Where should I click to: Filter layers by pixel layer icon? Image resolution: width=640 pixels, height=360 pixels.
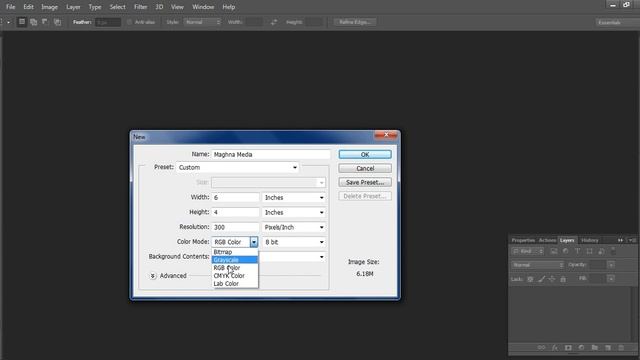pyautogui.click(x=554, y=251)
